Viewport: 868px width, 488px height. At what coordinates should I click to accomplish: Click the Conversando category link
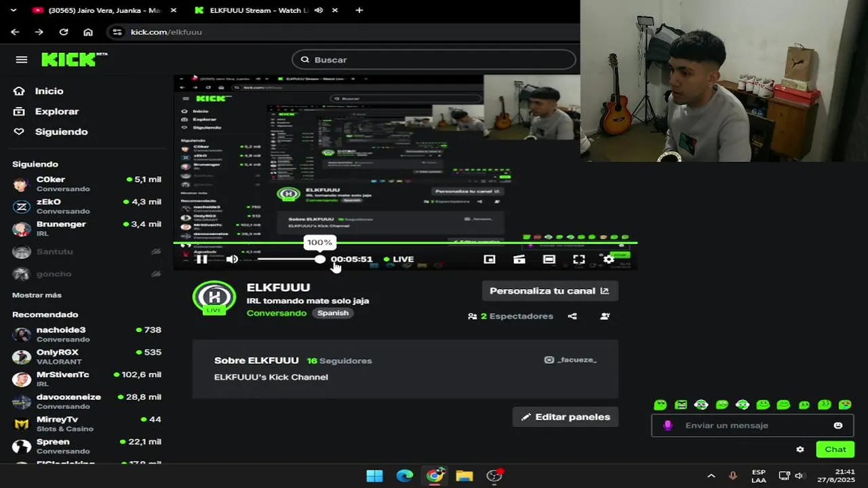277,313
